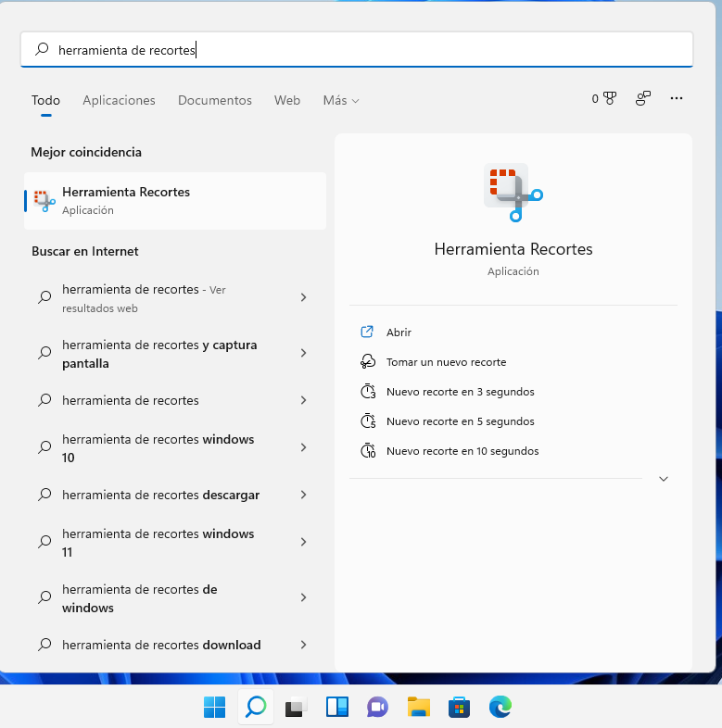
Task: Click the magnifier icon in search box
Action: (42, 49)
